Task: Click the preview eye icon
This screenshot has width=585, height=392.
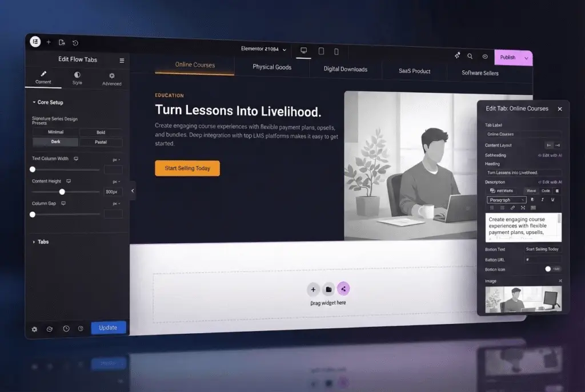Action: pos(485,56)
